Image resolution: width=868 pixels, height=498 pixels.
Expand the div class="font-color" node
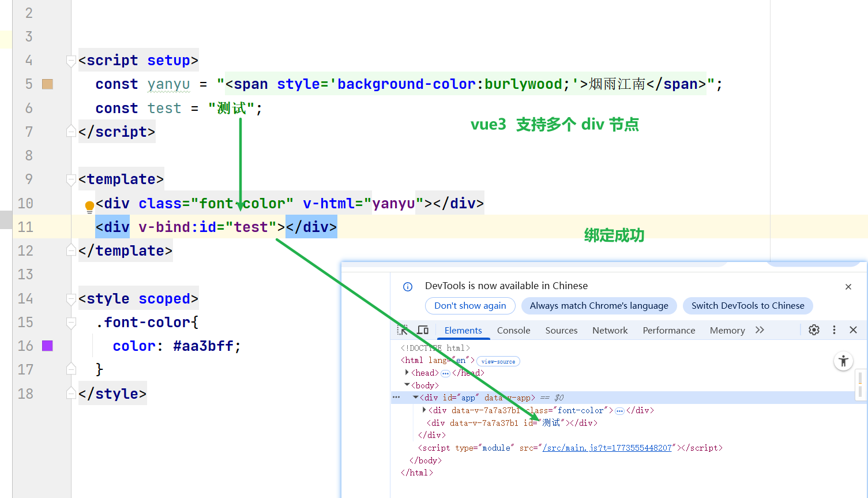click(424, 410)
